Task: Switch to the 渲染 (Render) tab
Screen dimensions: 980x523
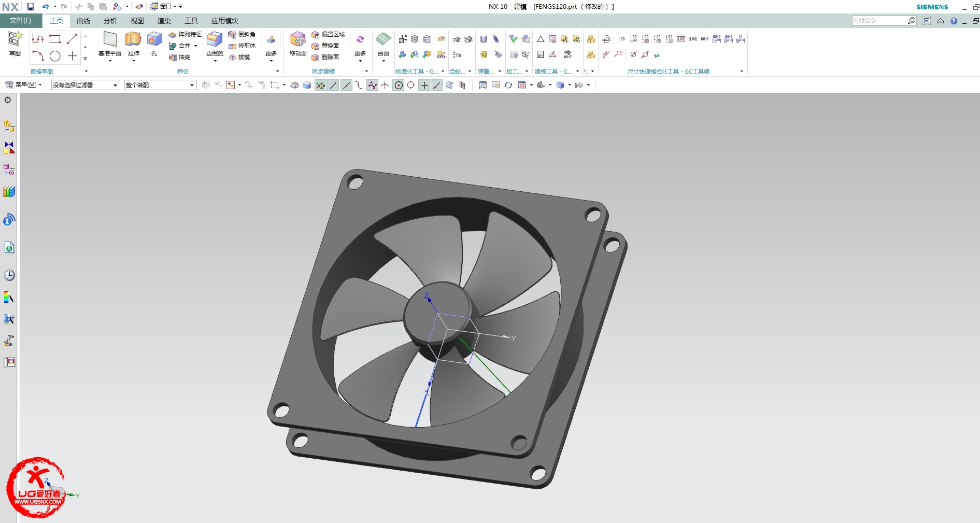Action: (x=164, y=21)
